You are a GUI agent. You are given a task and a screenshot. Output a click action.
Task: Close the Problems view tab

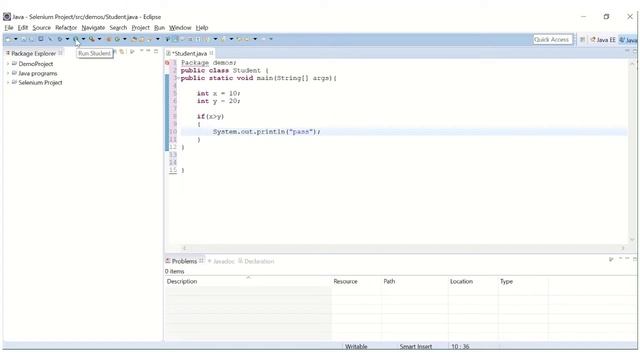[x=202, y=260]
